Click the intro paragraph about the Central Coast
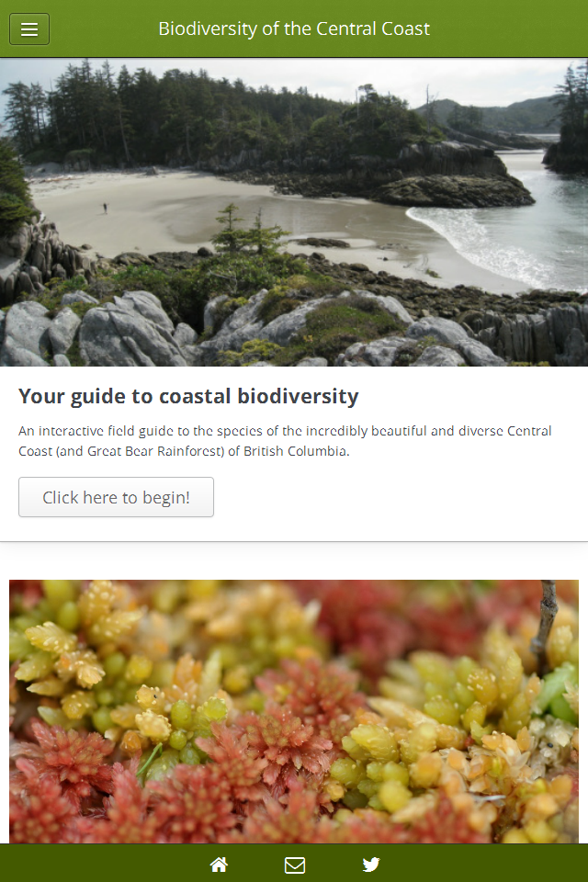 click(x=285, y=439)
